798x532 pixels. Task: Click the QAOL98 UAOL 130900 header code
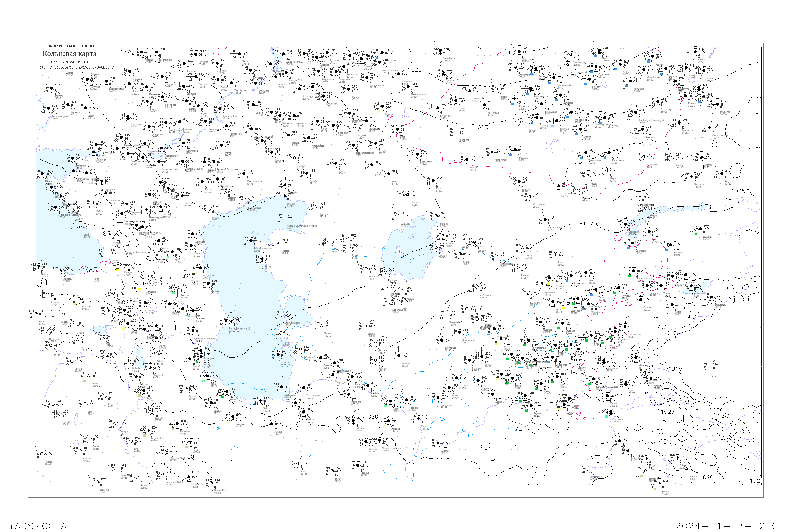71,46
